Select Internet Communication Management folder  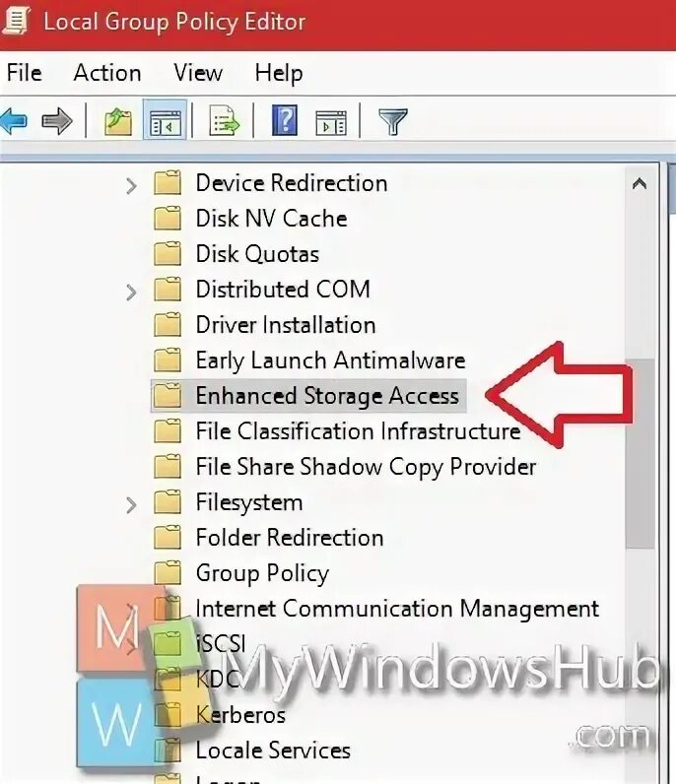376,609
